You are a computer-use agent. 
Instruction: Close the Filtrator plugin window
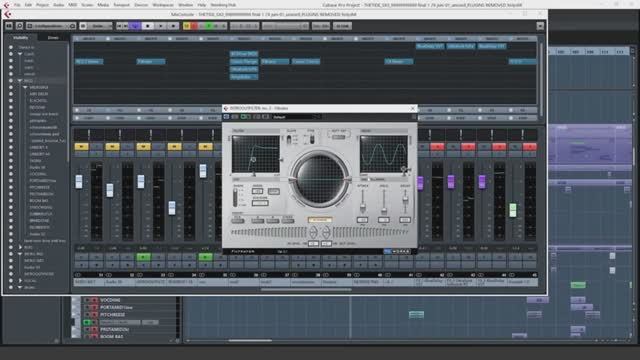[x=412, y=108]
